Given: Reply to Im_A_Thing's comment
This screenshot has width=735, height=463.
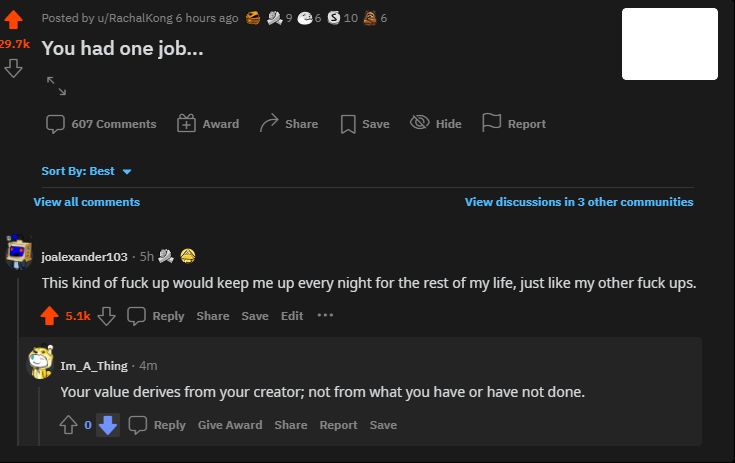Looking at the screenshot, I should point(158,425).
